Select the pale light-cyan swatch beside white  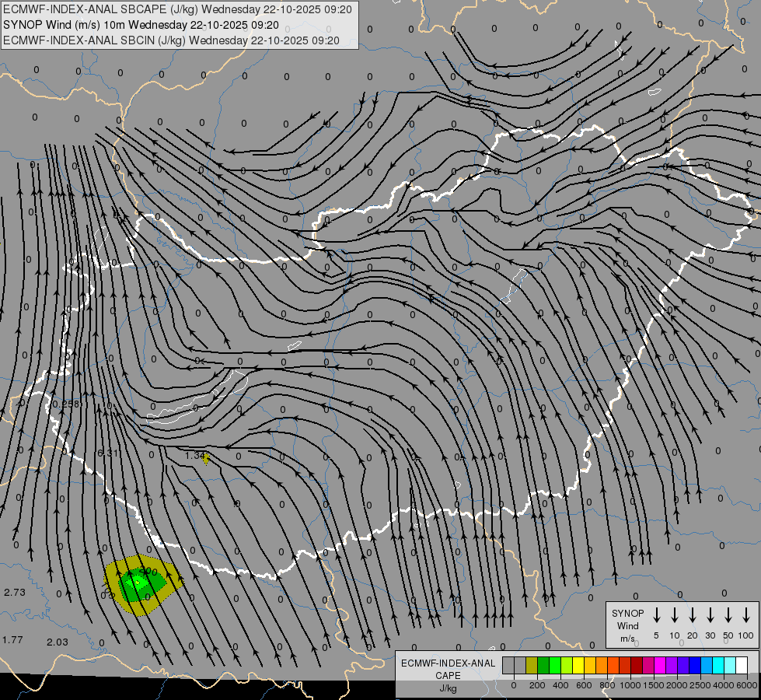[x=729, y=665]
